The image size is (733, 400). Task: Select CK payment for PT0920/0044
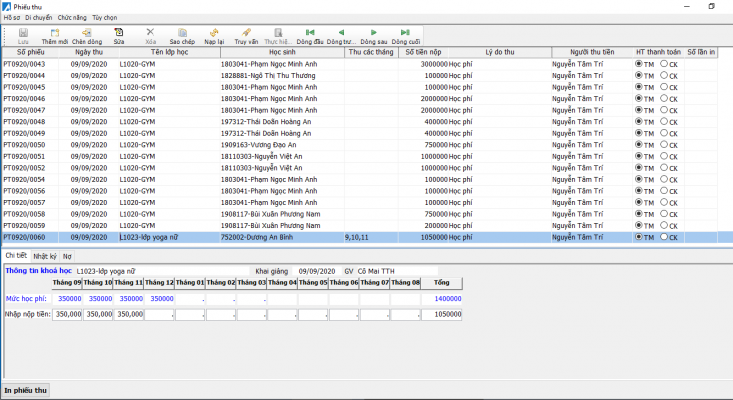664,75
